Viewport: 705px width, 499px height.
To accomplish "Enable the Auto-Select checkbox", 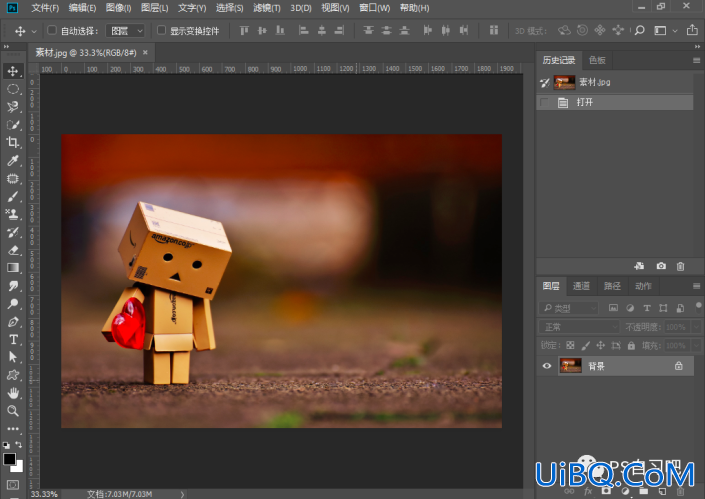I will [x=52, y=30].
